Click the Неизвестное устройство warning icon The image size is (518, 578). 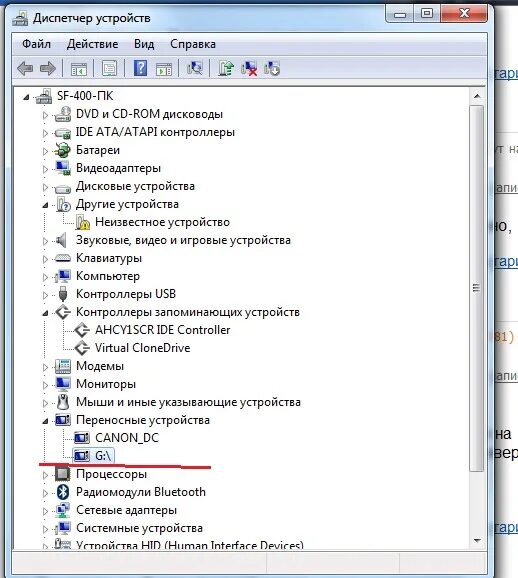[82, 222]
